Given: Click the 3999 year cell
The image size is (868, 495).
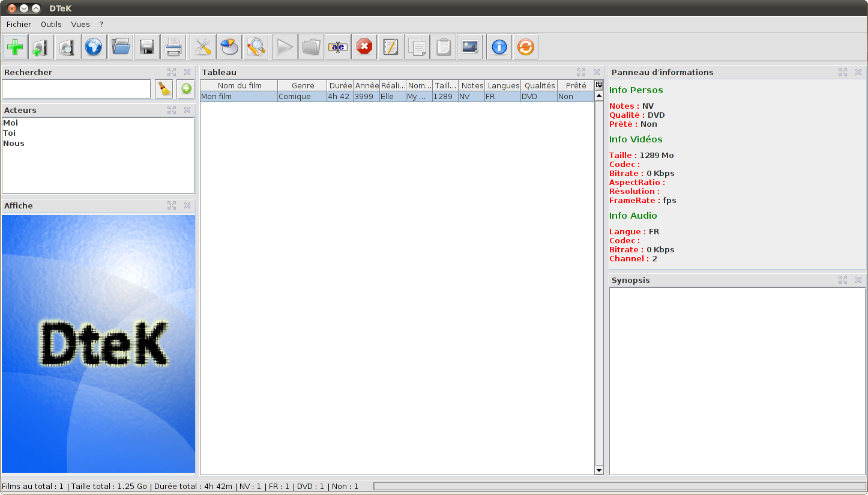Looking at the screenshot, I should tap(367, 96).
